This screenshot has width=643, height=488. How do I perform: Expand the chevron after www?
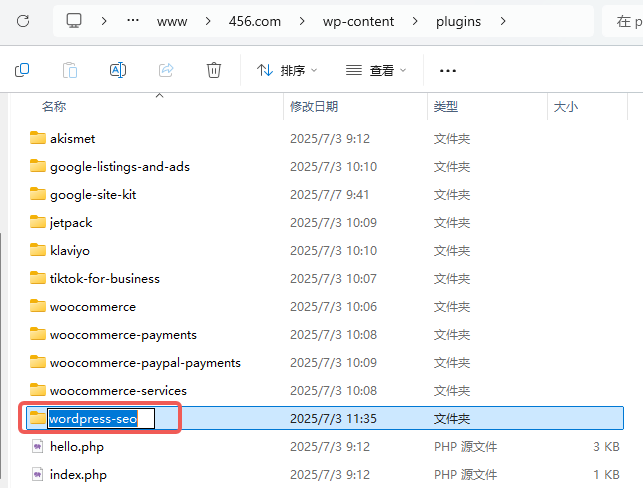[x=208, y=21]
